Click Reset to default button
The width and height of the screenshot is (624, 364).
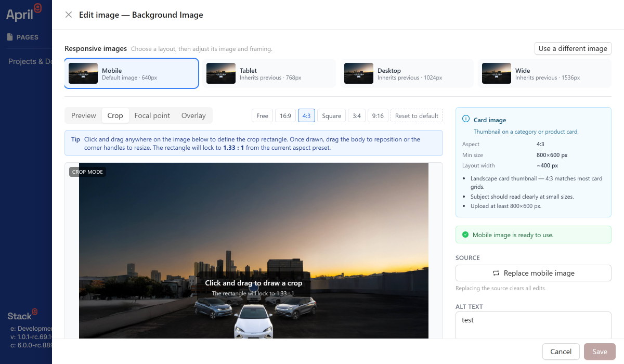click(x=417, y=115)
